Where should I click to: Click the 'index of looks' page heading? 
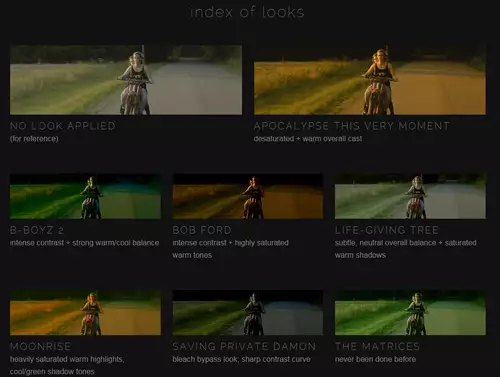tap(247, 12)
